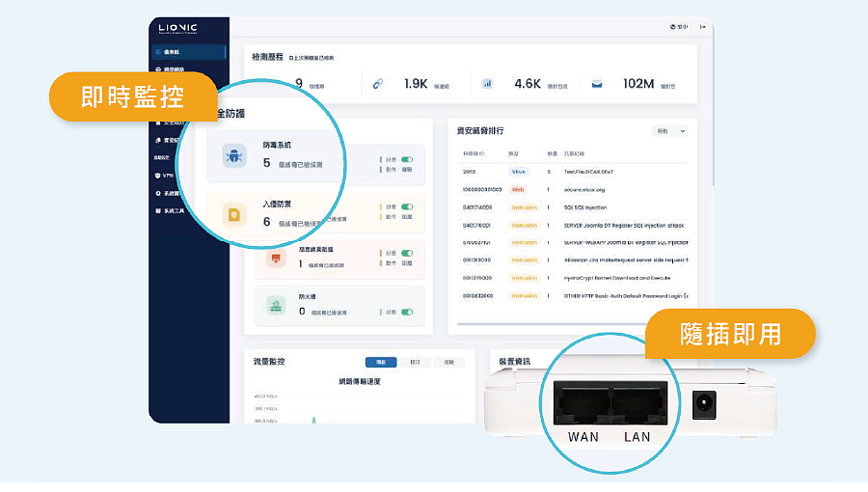
Task: Click 'secure.eicar.org' threat entry
Action: [584, 190]
